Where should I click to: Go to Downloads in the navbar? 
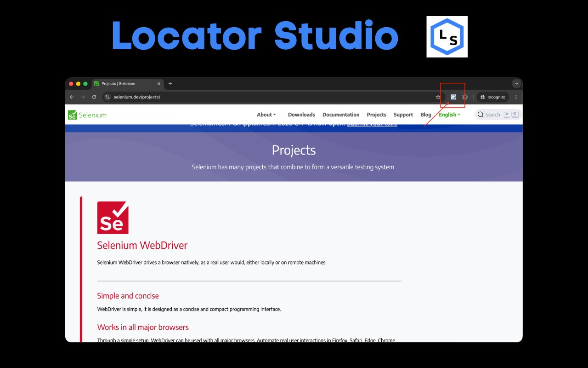click(301, 115)
